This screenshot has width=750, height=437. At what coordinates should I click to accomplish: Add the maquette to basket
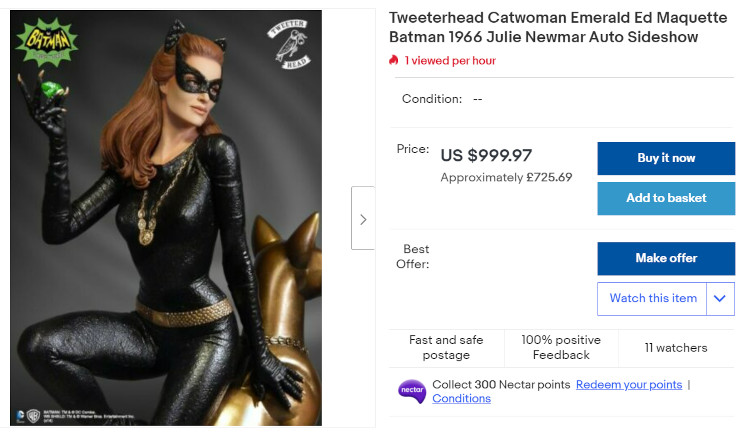[x=666, y=198]
